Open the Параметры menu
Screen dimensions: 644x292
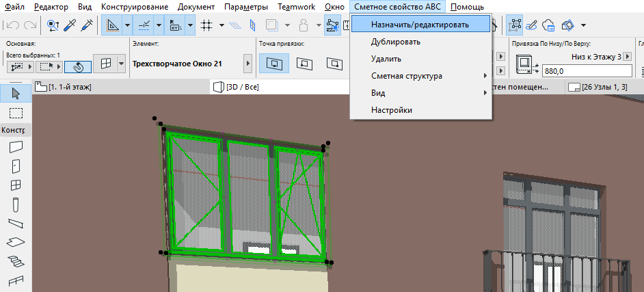tap(246, 7)
